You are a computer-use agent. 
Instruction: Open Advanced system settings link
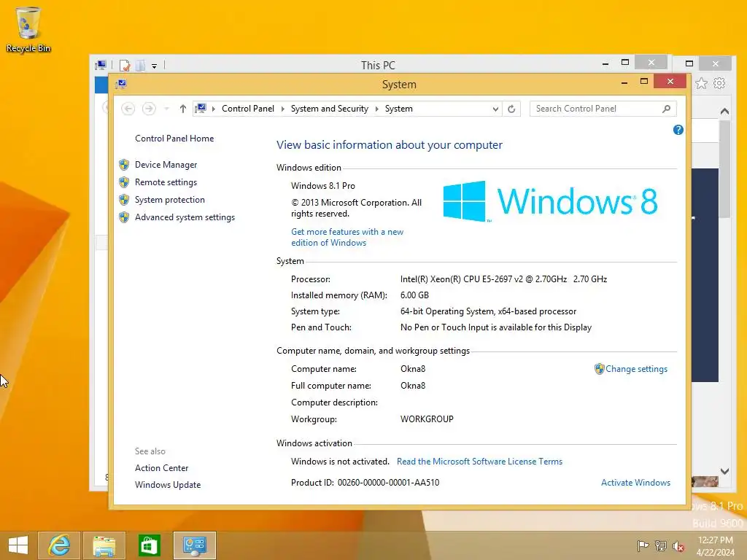pyautogui.click(x=185, y=217)
